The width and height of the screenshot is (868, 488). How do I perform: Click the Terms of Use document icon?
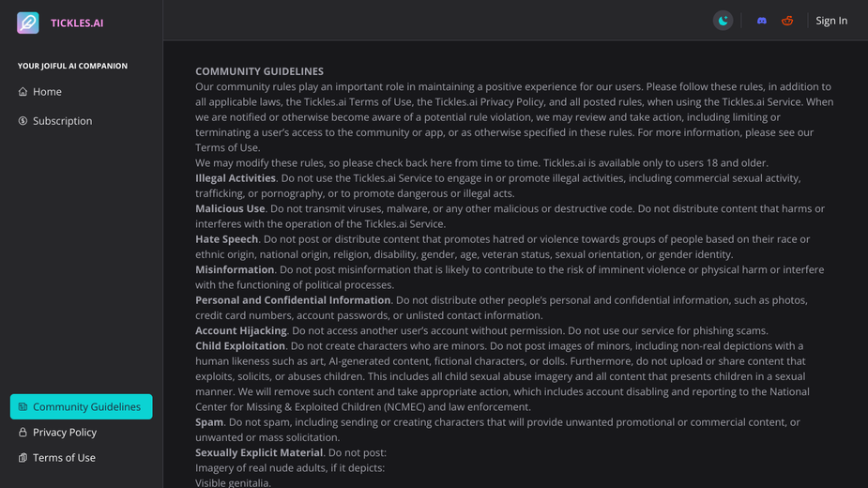pyautogui.click(x=23, y=458)
